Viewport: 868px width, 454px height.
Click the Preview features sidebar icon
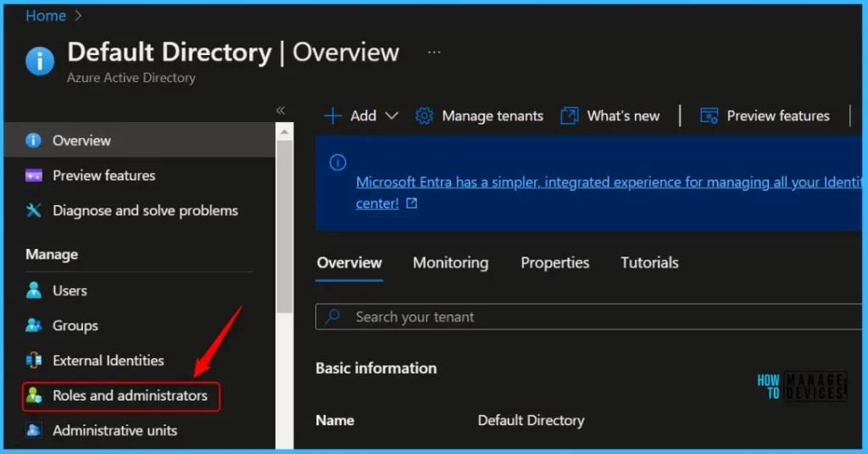click(x=33, y=176)
